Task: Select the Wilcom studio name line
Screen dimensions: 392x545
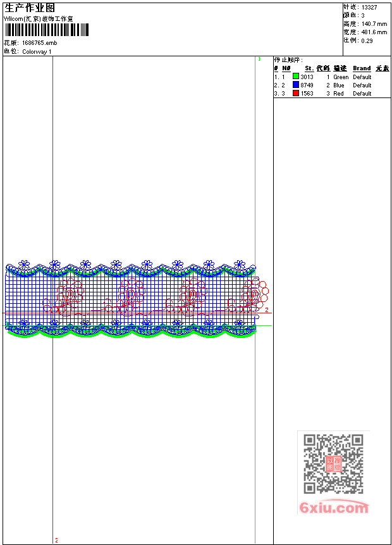Action: pos(38,19)
